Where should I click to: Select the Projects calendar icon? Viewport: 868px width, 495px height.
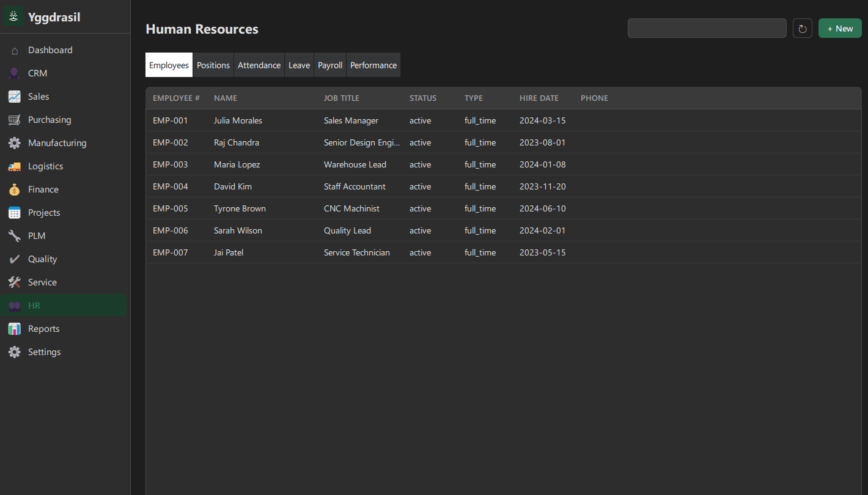tap(14, 212)
